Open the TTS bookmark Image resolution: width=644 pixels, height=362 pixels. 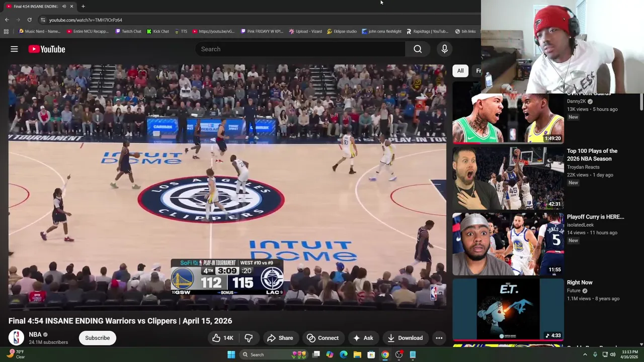181,31
